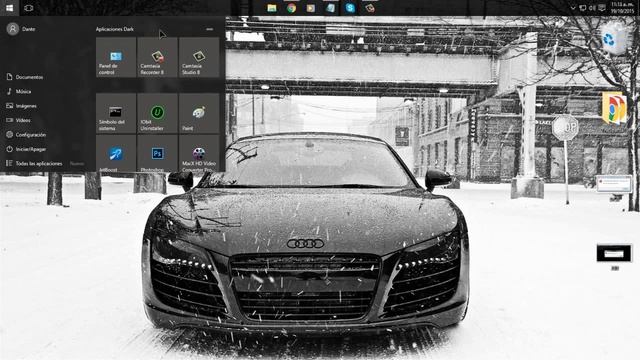
Task: Open the Panel de control tile
Action: 116,57
